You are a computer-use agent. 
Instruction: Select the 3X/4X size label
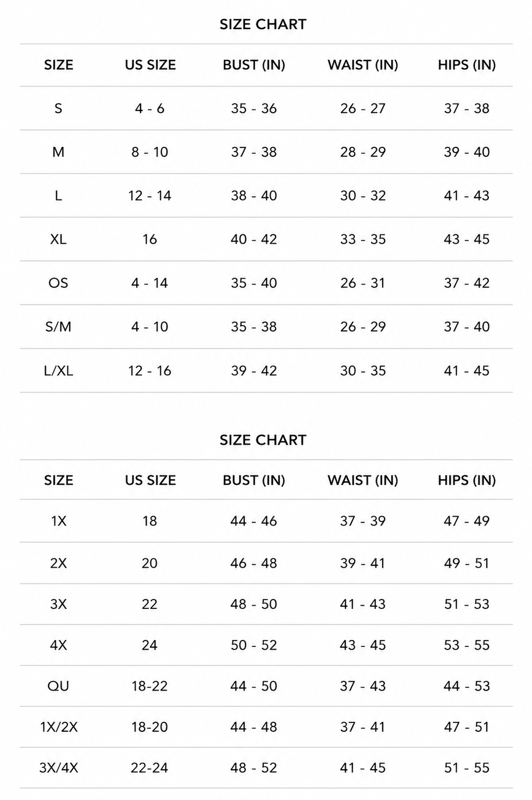pos(58,768)
